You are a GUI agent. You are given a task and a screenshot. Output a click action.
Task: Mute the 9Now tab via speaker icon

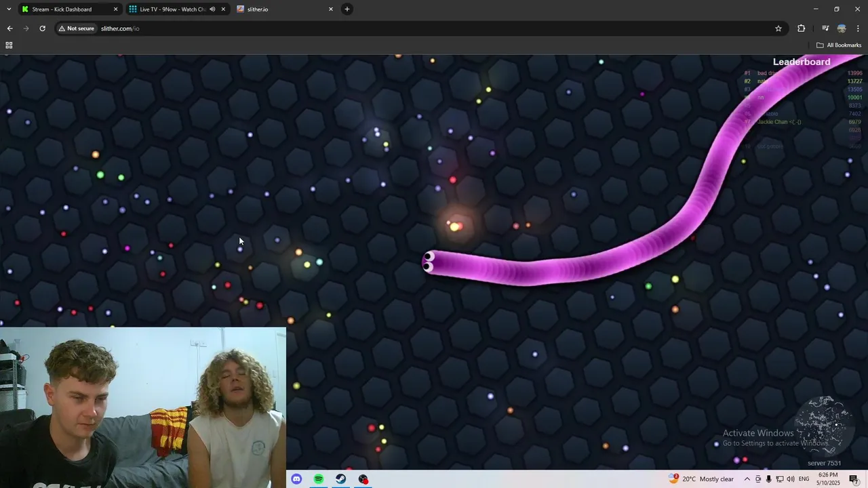212,9
